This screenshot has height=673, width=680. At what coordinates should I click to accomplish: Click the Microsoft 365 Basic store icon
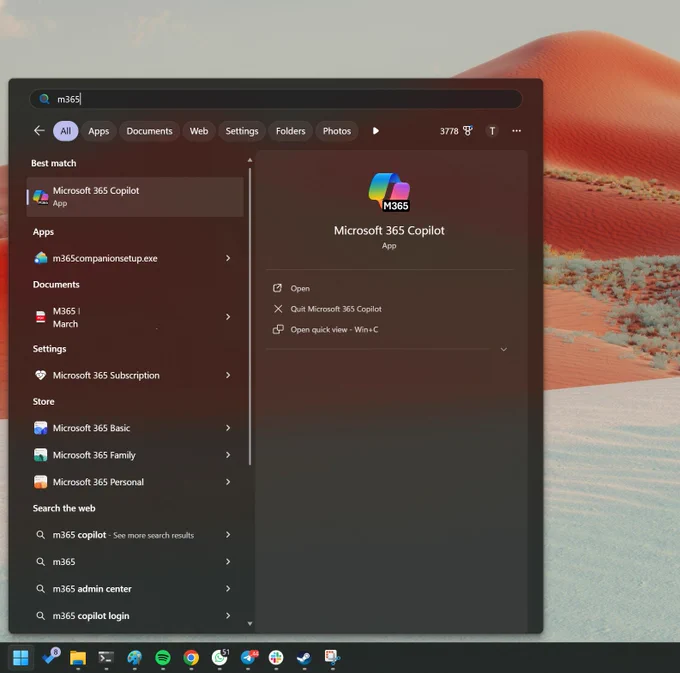pos(41,428)
